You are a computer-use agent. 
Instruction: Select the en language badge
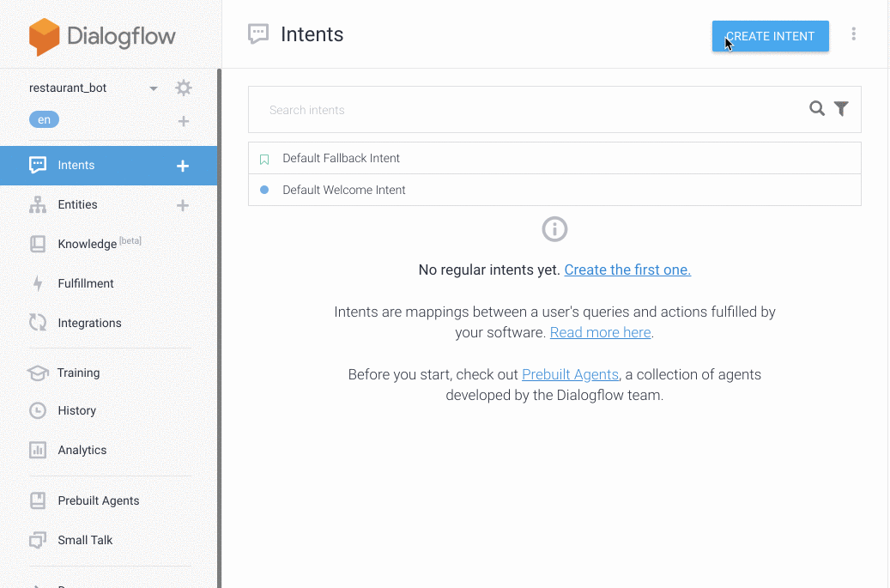pyautogui.click(x=44, y=120)
